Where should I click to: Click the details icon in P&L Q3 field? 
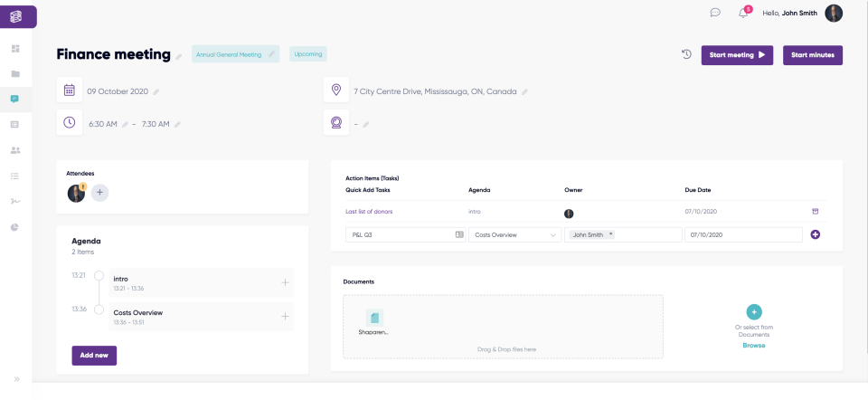[459, 235]
